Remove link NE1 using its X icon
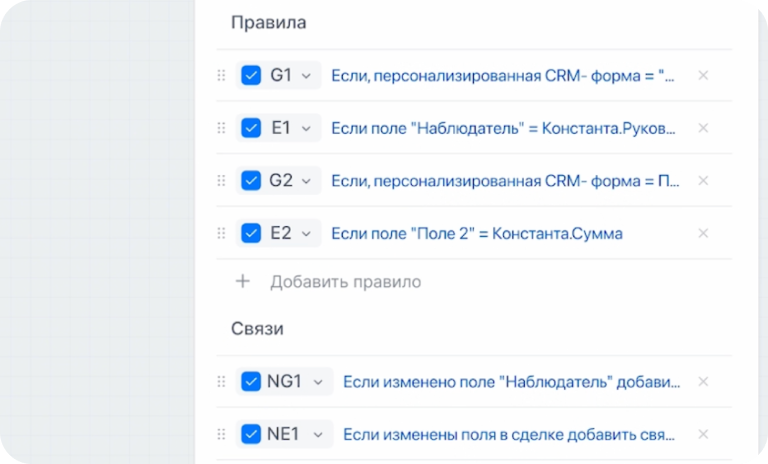The width and height of the screenshot is (768, 464). tap(703, 434)
